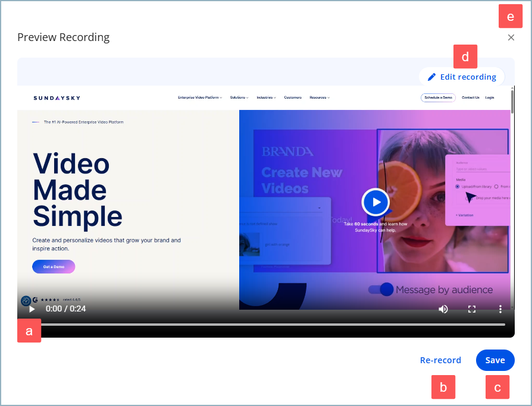Image resolution: width=532 pixels, height=406 pixels.
Task: Close the Preview Recording dialog
Action: coord(511,37)
